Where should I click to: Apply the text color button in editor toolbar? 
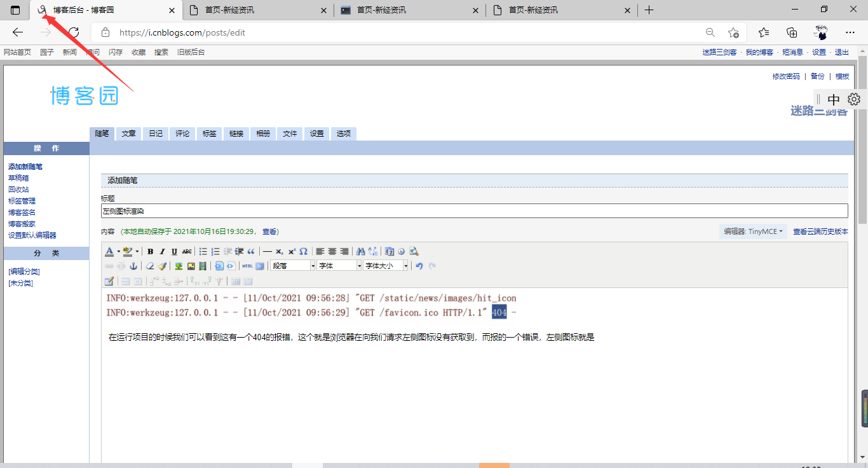coord(109,251)
